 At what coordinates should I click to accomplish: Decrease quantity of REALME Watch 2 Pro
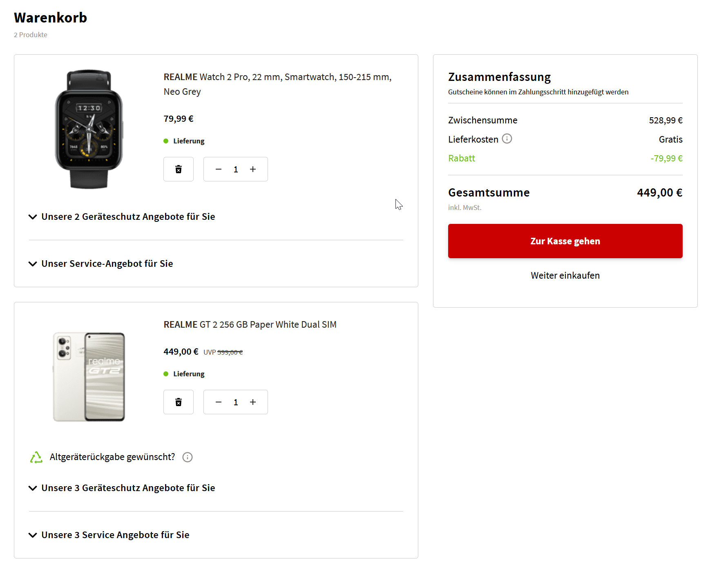point(219,169)
